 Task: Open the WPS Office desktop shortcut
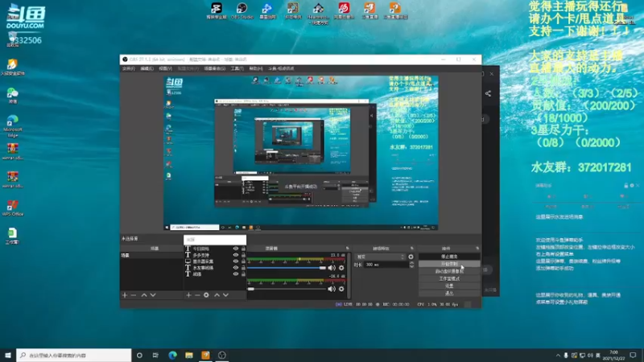12,208
